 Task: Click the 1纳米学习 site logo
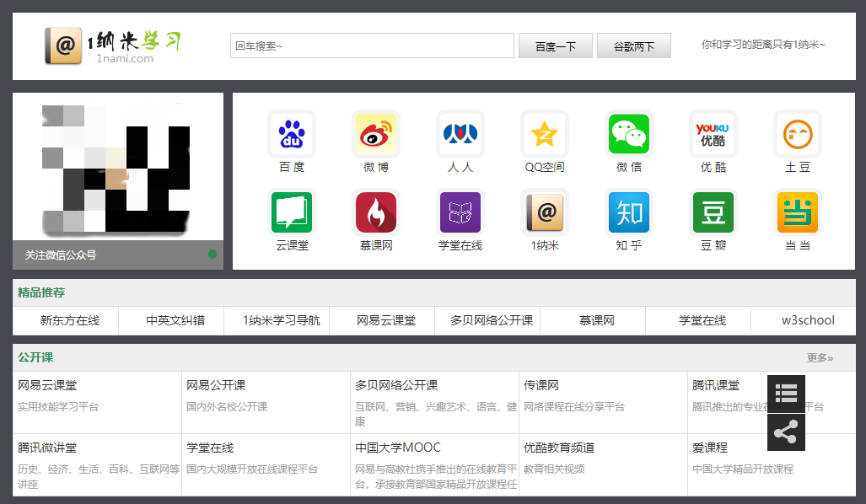tap(113, 46)
